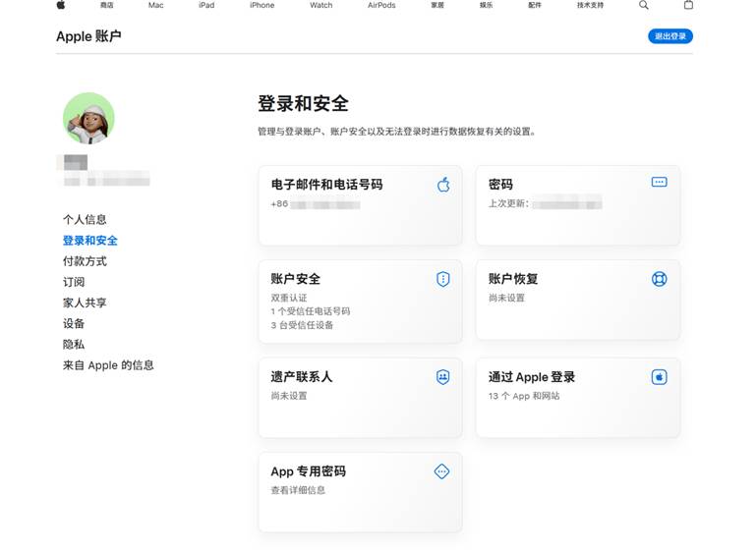Click '3 台受信任设备' text
This screenshot has width=756, height=552.
pyautogui.click(x=302, y=325)
